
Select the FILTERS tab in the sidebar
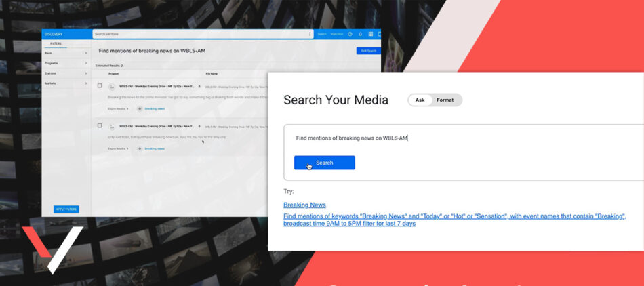tap(56, 43)
